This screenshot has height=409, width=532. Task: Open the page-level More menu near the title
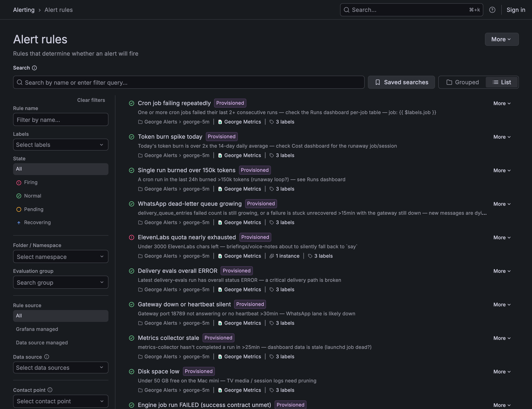pyautogui.click(x=502, y=39)
